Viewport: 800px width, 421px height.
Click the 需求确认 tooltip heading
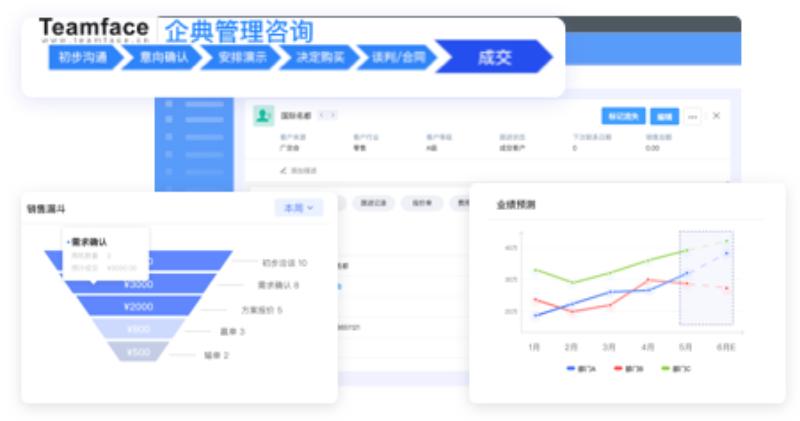coord(89,242)
